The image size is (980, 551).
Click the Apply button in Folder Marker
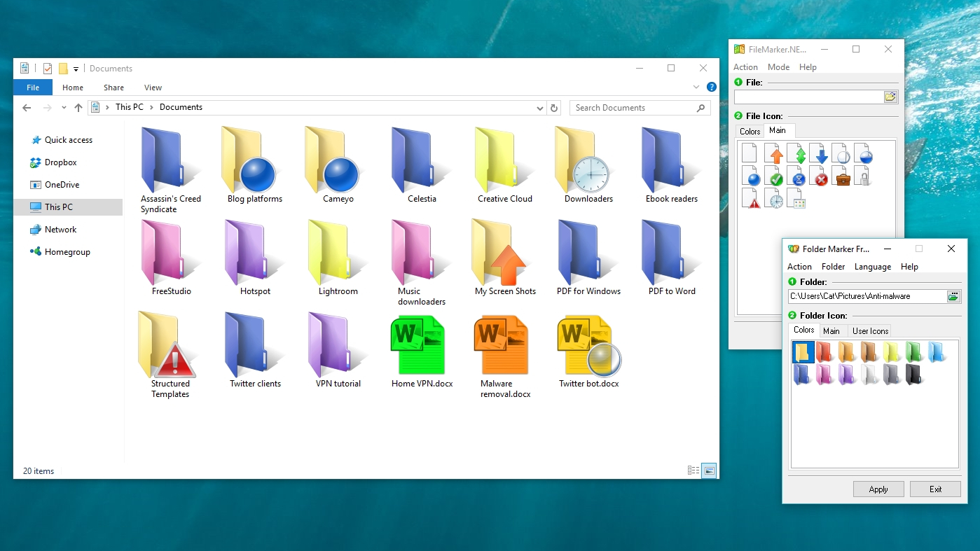click(x=878, y=489)
